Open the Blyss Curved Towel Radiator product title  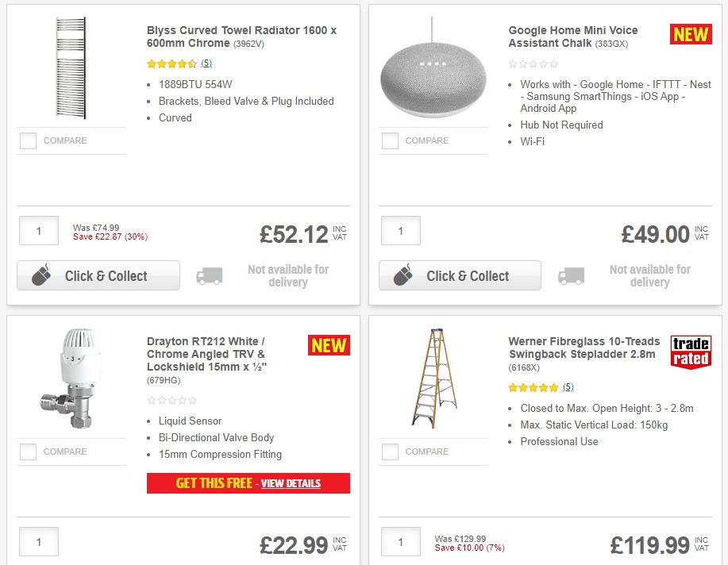click(241, 37)
